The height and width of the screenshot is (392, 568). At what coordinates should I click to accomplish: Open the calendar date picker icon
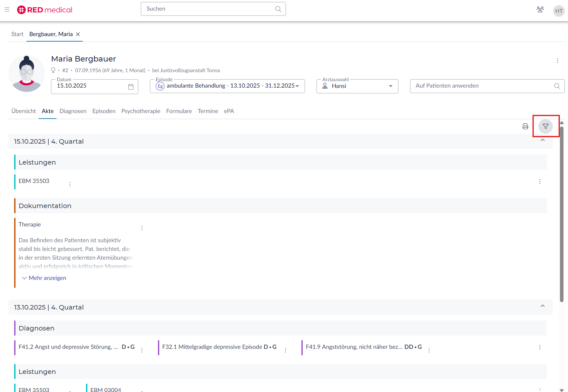click(131, 87)
